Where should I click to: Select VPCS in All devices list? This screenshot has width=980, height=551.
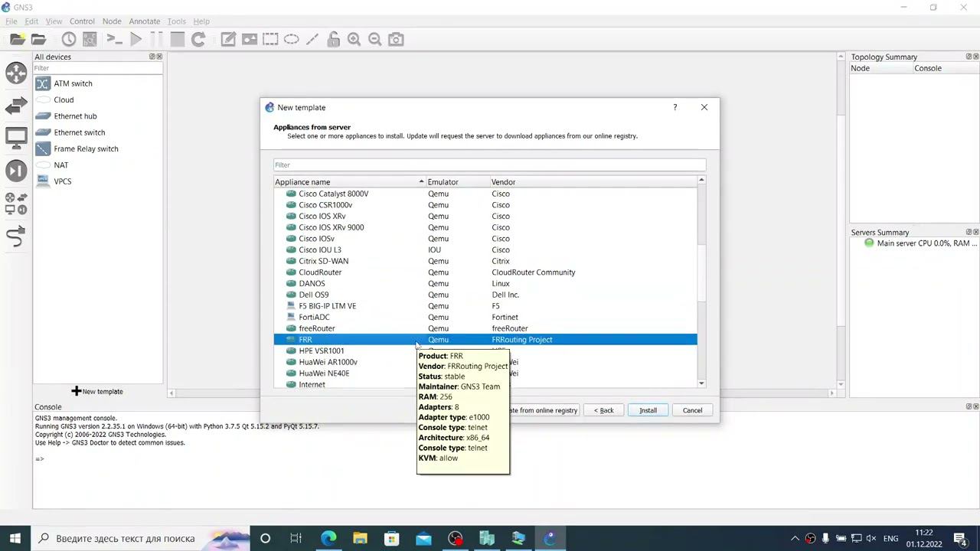pyautogui.click(x=62, y=181)
